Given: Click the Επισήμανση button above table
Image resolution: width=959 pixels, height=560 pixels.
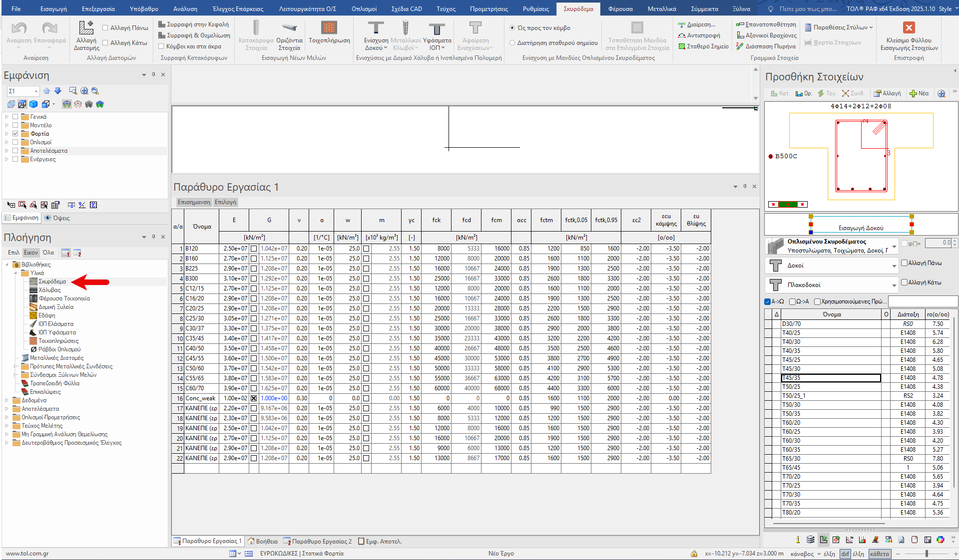Looking at the screenshot, I should click(x=194, y=202).
